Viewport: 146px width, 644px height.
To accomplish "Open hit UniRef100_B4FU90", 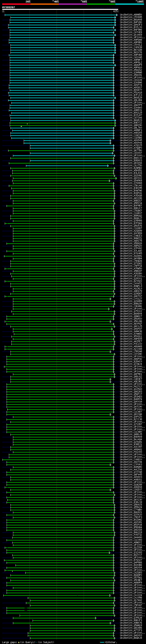I will click(131, 22).
